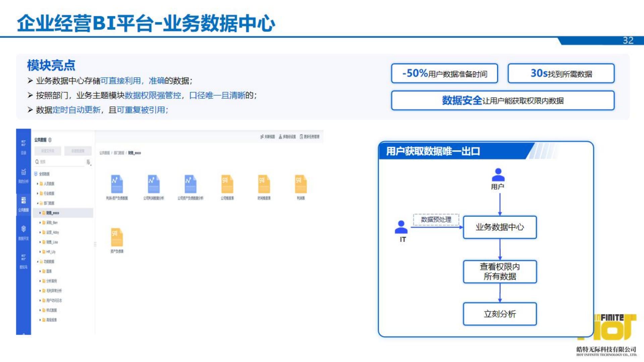
Task: Open the 资产负债表 SQL file icon
Action: (117, 237)
